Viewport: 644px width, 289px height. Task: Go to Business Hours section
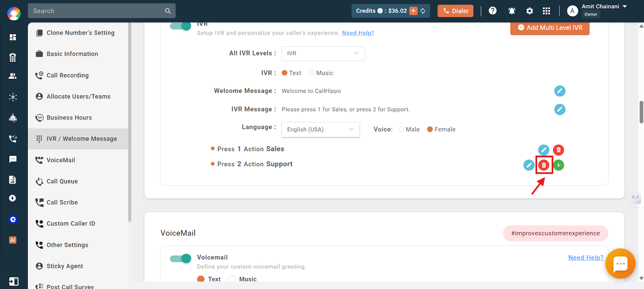tap(78, 118)
